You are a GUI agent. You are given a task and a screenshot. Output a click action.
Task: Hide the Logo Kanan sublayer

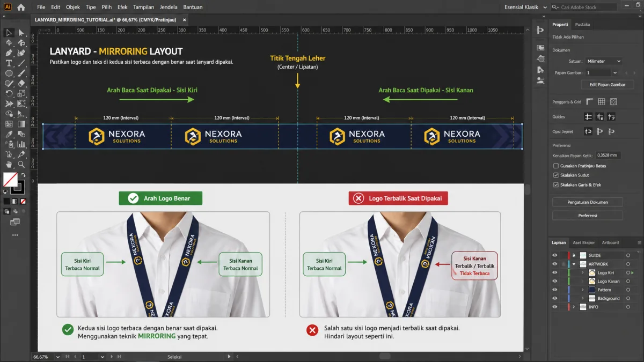coord(555,281)
